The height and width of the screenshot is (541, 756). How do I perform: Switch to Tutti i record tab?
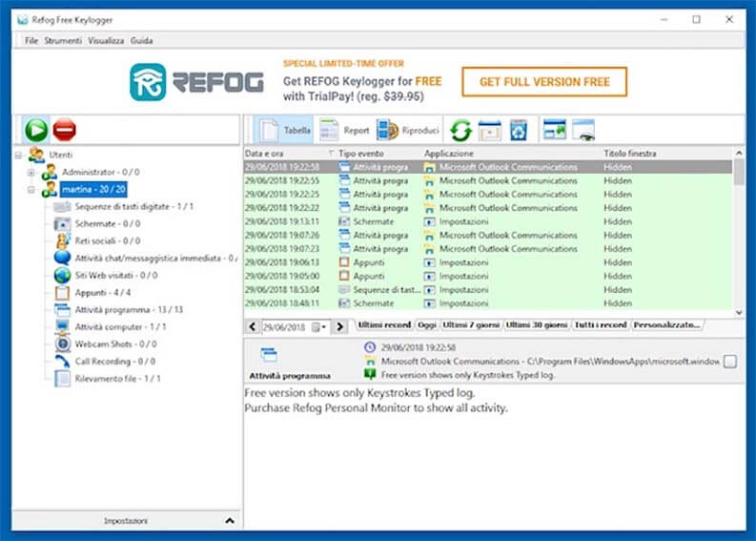(x=601, y=324)
